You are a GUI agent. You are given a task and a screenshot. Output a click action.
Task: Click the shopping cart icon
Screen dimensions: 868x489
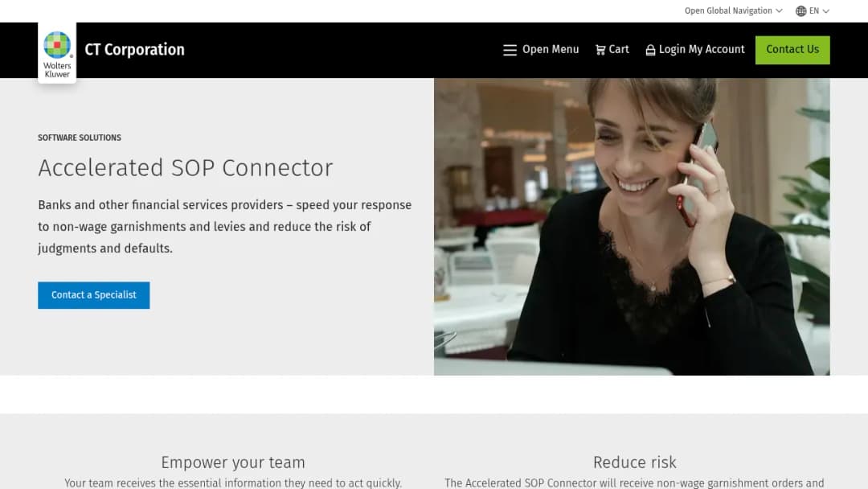[600, 50]
